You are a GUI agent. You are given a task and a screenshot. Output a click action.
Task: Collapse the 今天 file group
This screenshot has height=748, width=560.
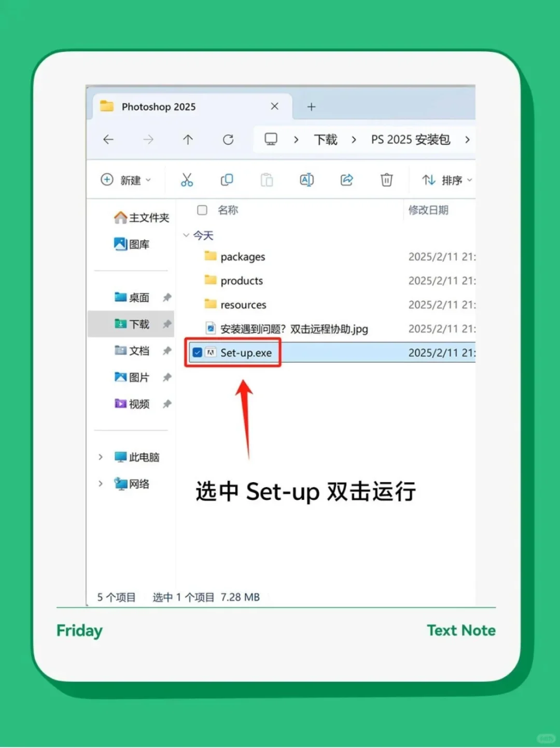(x=186, y=235)
